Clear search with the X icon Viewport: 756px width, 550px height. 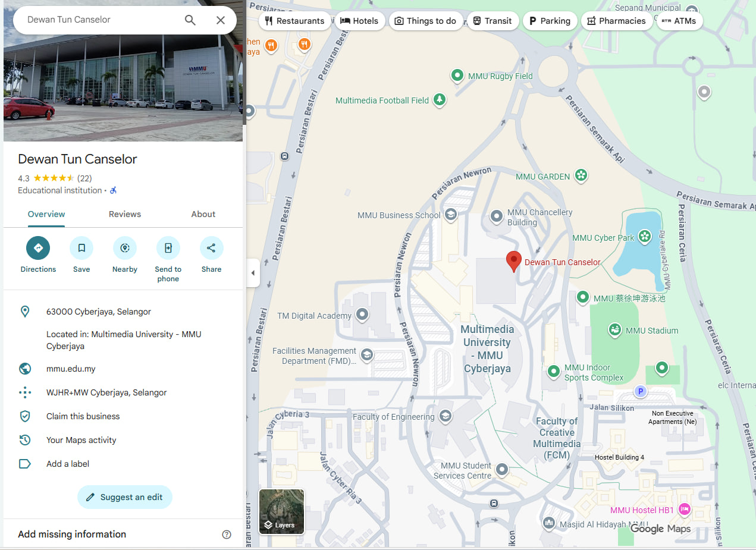(221, 20)
